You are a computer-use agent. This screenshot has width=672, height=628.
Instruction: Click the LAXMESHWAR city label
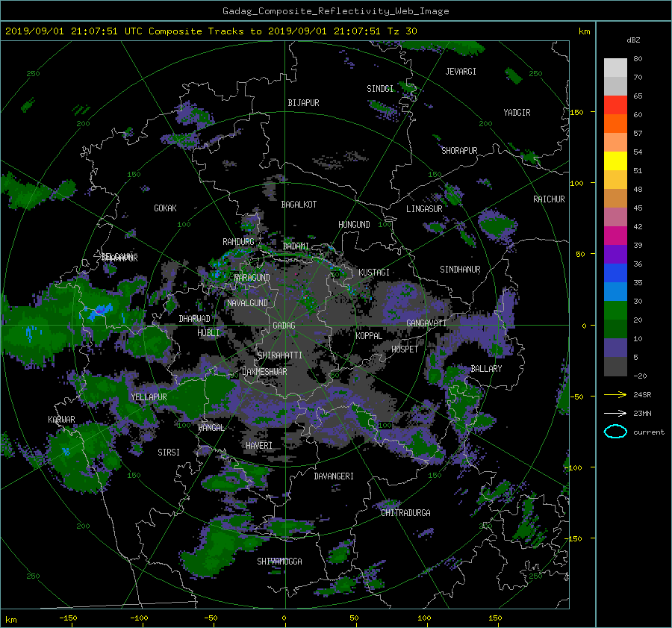[x=264, y=372]
